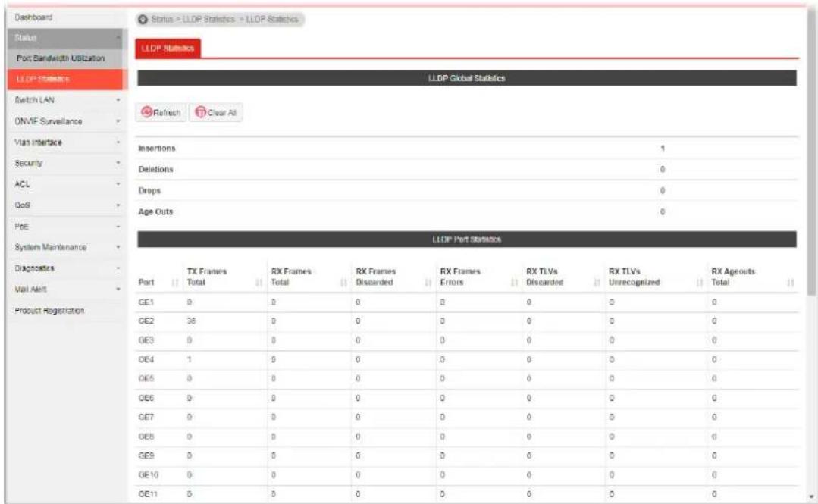Sort by RX TLVs Unrecognized column

point(656,277)
